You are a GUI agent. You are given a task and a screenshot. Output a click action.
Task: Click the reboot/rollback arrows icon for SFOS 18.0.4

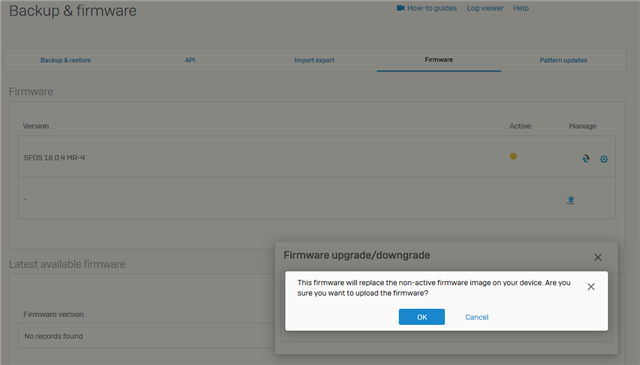pos(586,158)
